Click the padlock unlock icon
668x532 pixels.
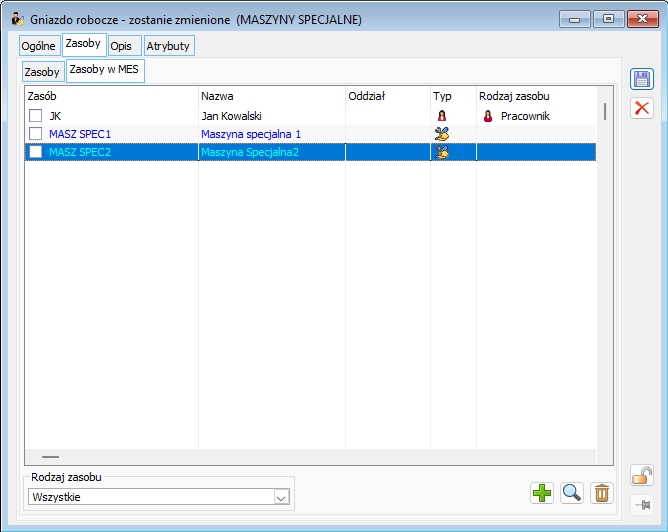tap(642, 475)
